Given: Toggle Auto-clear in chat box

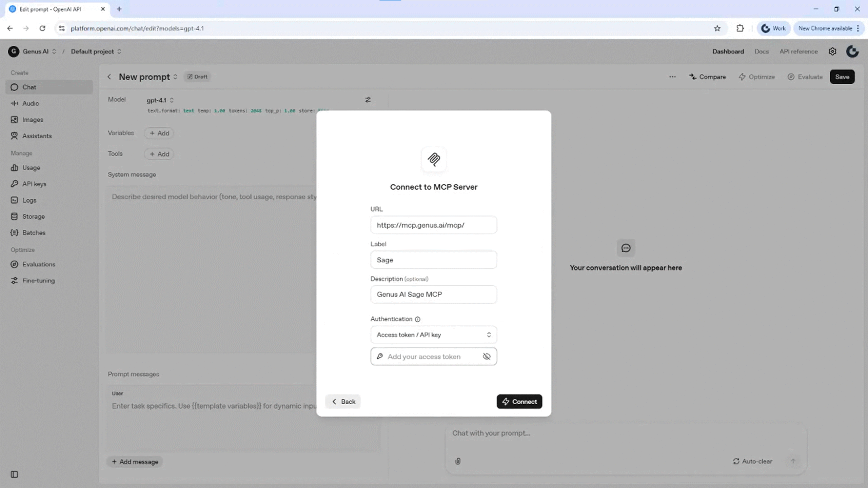Looking at the screenshot, I should coord(752,462).
